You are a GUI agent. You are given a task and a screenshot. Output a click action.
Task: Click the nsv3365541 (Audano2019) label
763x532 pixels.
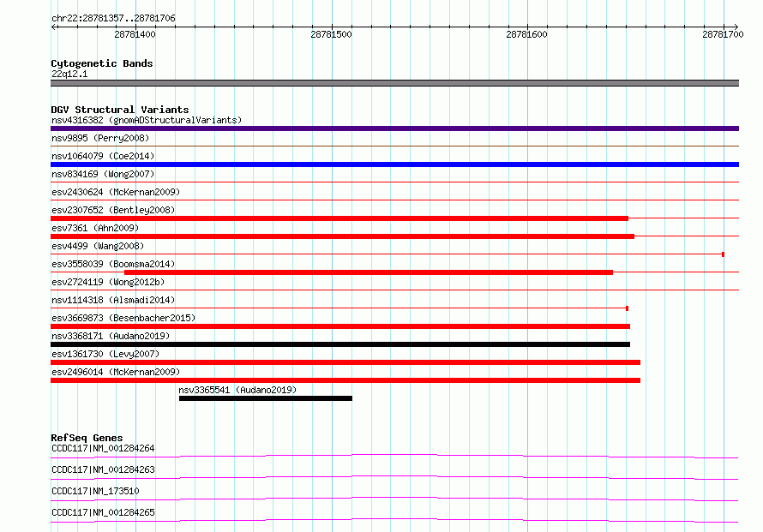(x=237, y=390)
